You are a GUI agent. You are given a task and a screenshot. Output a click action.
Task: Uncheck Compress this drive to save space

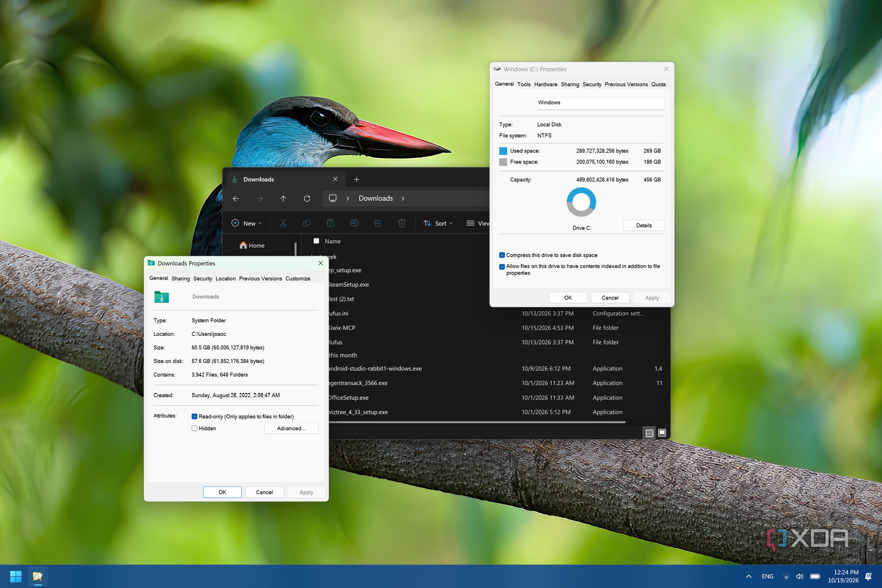point(502,255)
